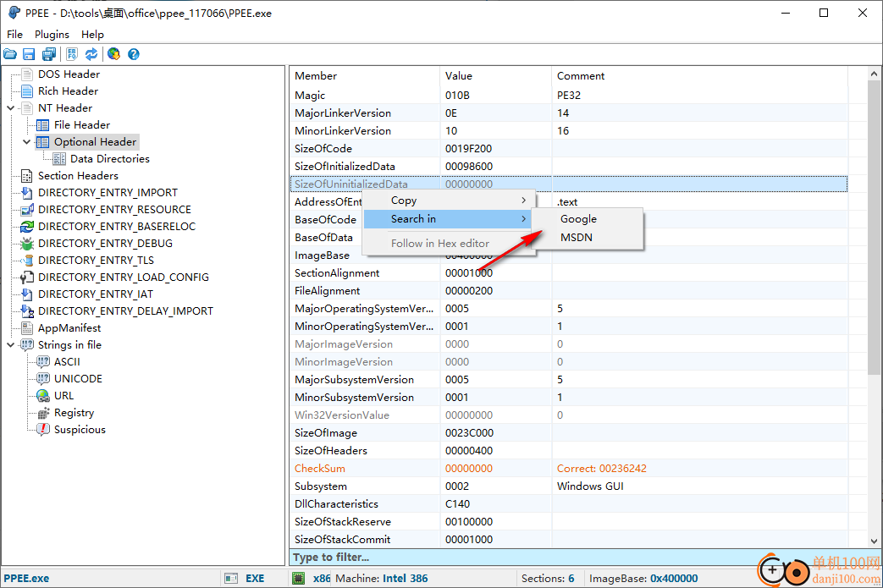Click the DllCharacteristics value C140
Viewport: 883px width, 588px height.
coord(457,504)
